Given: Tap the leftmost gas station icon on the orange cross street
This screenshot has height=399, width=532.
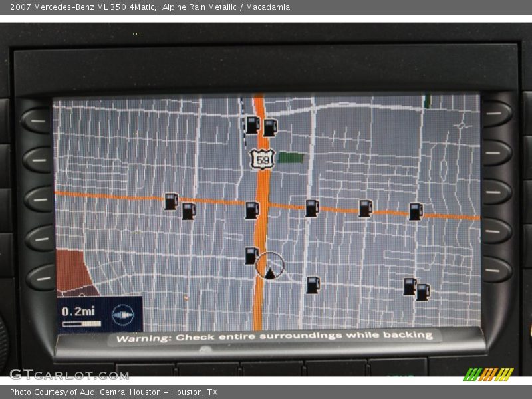Looking at the screenshot, I should [x=171, y=201].
